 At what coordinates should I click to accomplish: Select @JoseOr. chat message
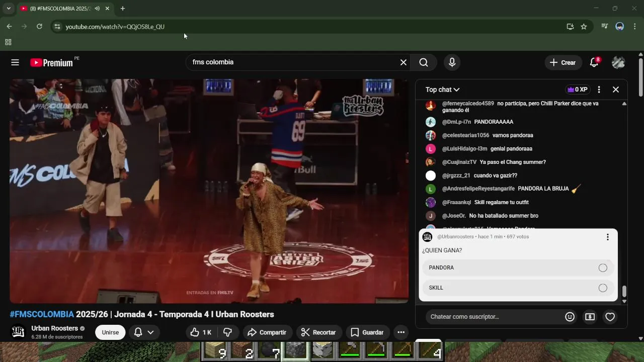click(521, 216)
